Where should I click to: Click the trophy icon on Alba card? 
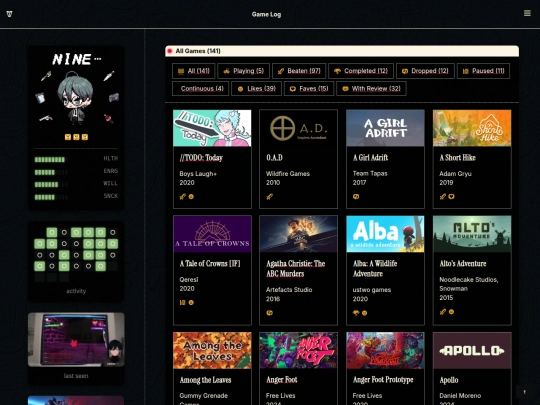[x=356, y=313]
